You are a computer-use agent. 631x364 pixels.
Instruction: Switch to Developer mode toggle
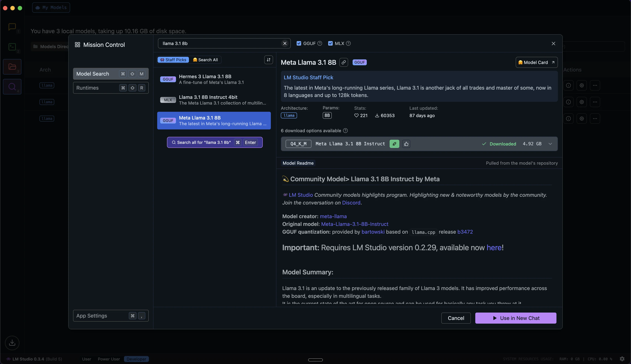tap(136, 359)
